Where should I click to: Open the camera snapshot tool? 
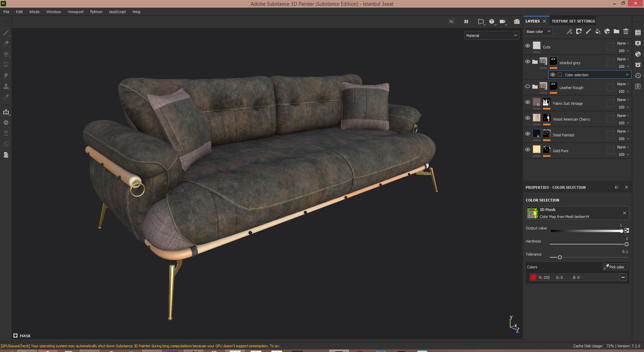(x=517, y=21)
